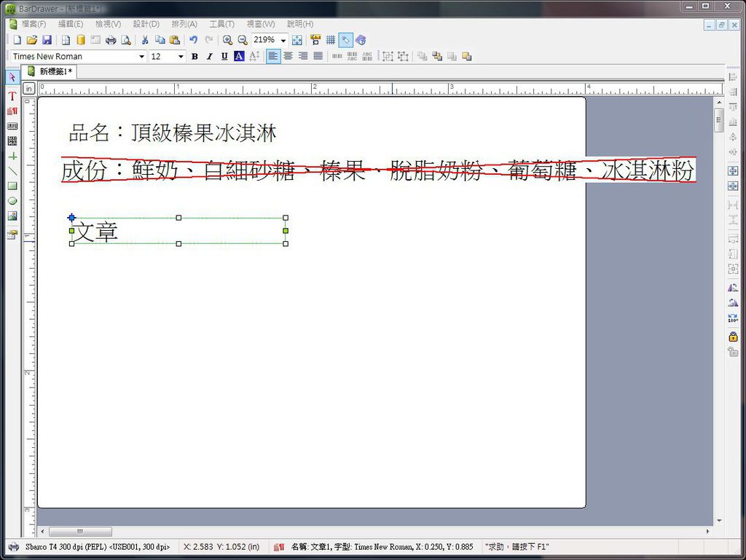Click the 'in' ruler unit button
Screen dimensions: 746x560
click(x=29, y=88)
